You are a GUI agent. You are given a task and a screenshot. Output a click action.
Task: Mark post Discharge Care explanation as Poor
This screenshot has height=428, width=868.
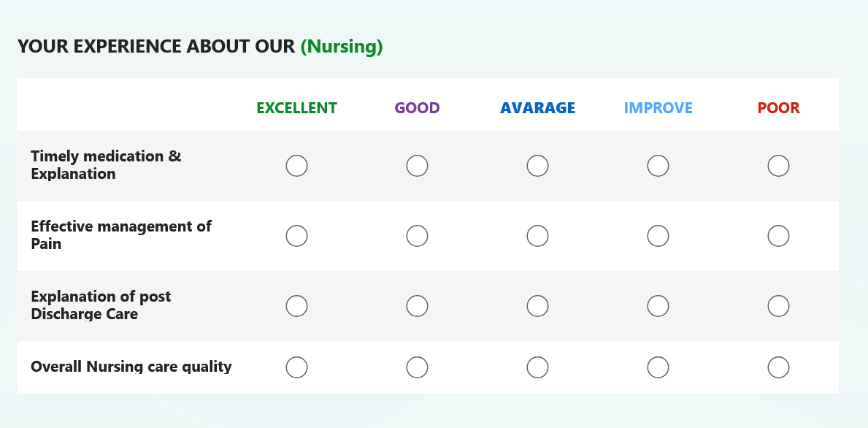point(778,305)
